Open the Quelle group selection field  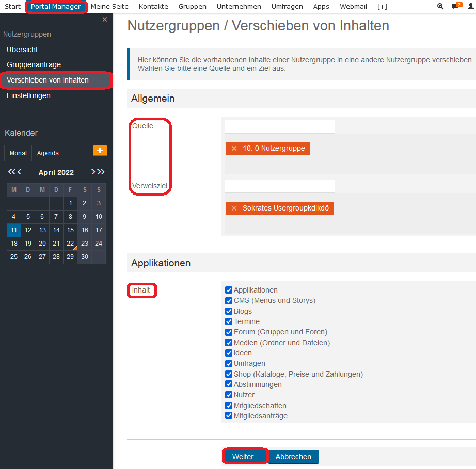click(279, 126)
